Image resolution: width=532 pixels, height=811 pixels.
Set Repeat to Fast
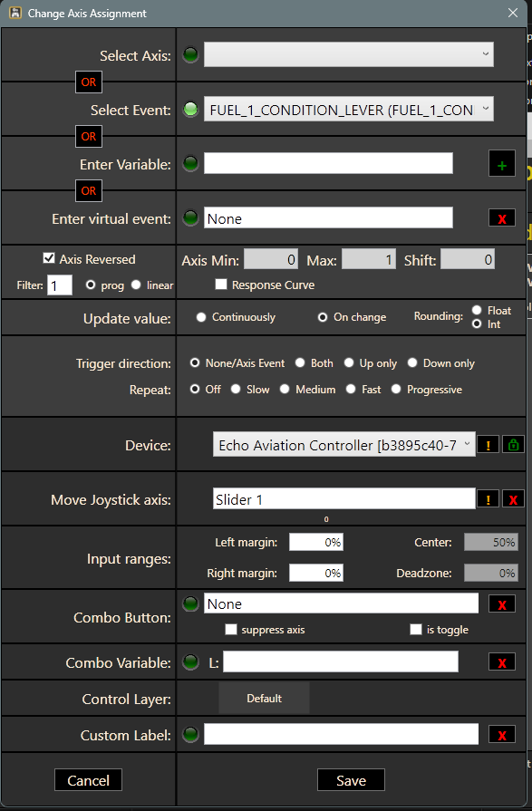pos(351,389)
